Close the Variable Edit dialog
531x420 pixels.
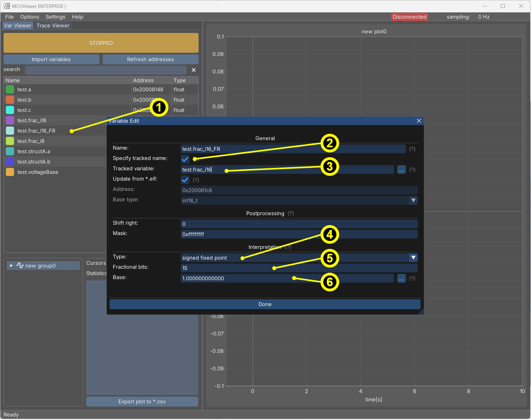pyautogui.click(x=419, y=121)
